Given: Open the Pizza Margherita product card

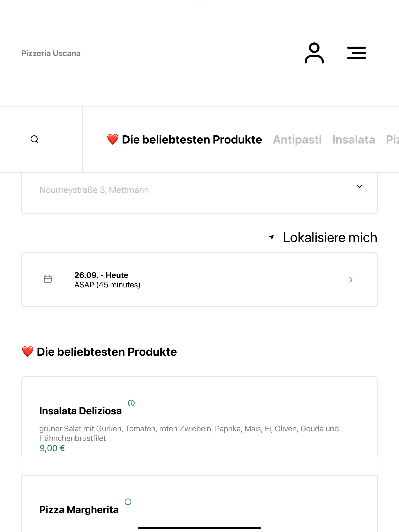Looking at the screenshot, I should coord(199,504).
